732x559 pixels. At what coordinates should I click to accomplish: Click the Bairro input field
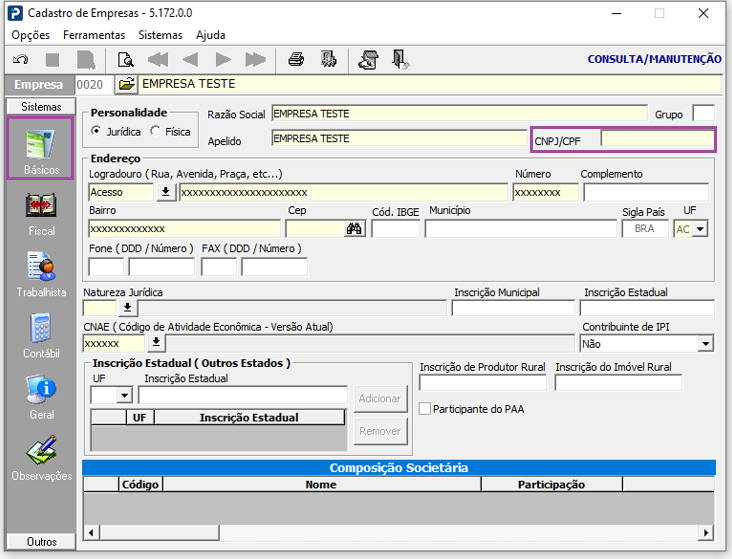pos(184,229)
